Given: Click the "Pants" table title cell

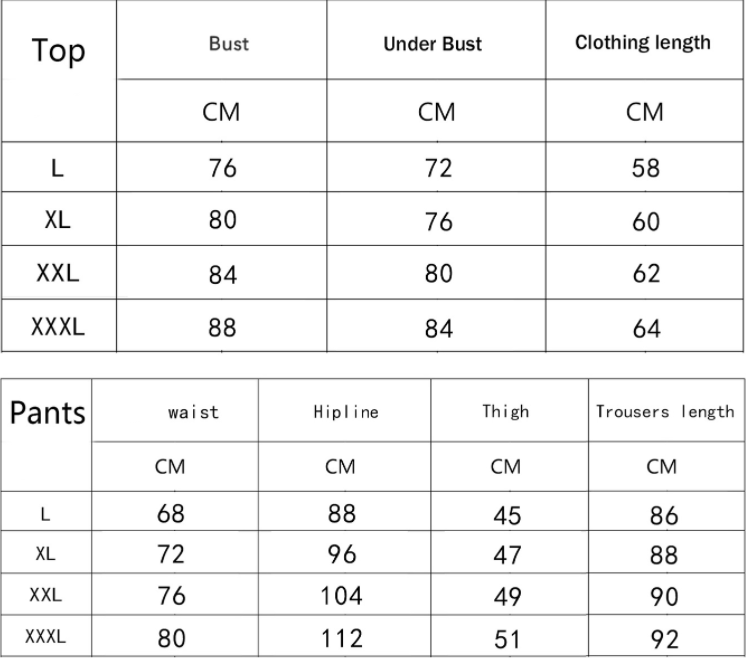Looking at the screenshot, I should click(x=48, y=412).
